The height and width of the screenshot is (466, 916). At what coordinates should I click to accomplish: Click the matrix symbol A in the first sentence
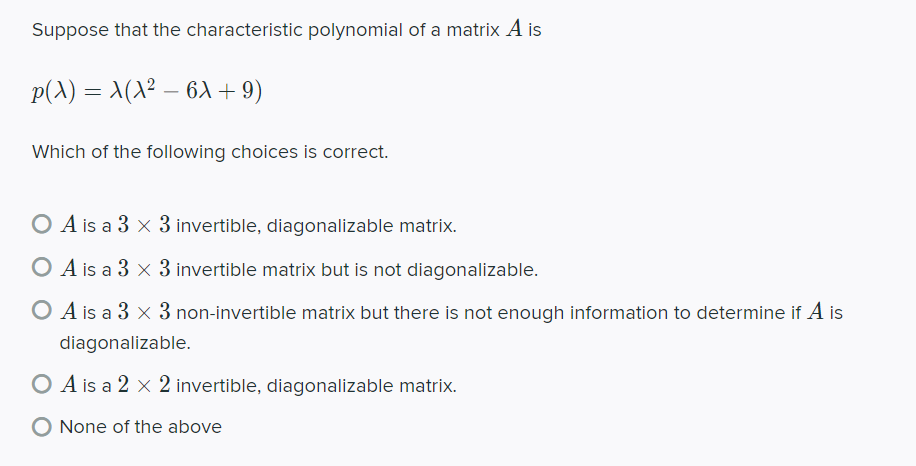[x=515, y=28]
